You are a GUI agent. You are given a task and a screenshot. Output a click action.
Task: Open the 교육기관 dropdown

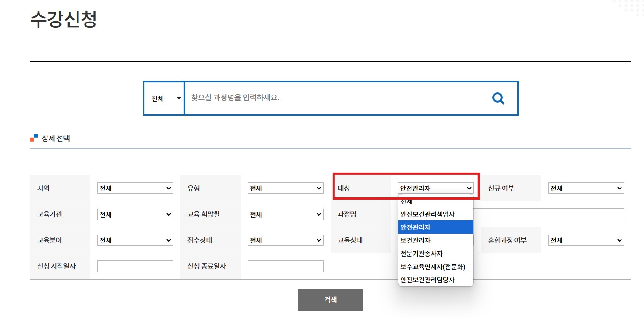pos(135,214)
